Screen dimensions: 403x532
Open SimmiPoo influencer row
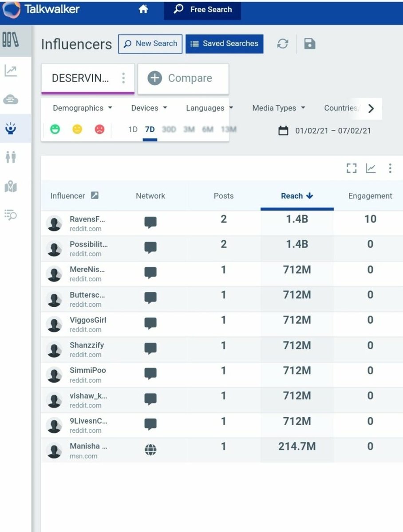[222, 375]
